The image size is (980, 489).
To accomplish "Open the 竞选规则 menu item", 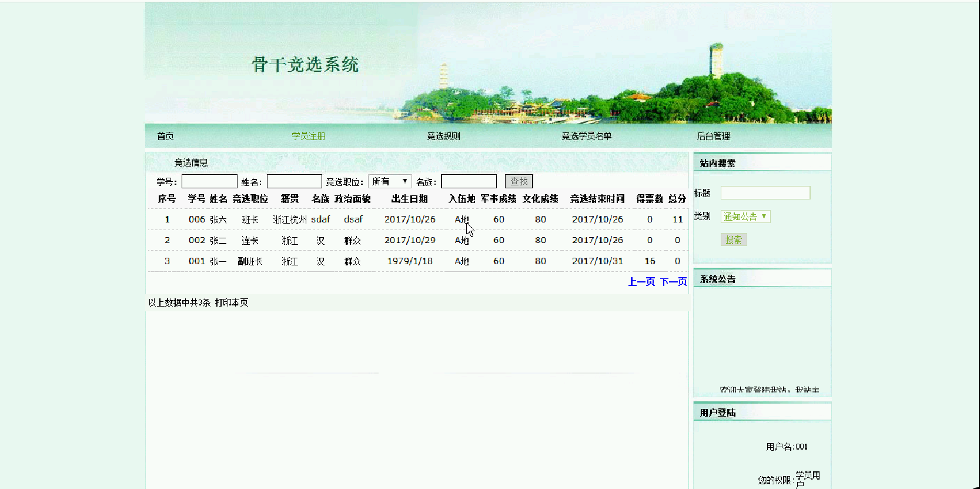I will [x=443, y=136].
